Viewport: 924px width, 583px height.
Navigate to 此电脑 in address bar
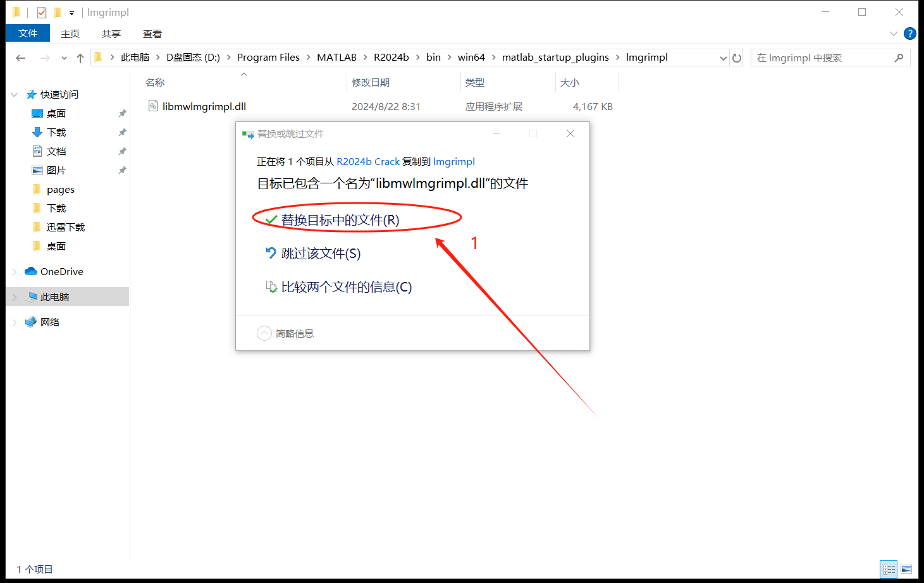point(135,58)
